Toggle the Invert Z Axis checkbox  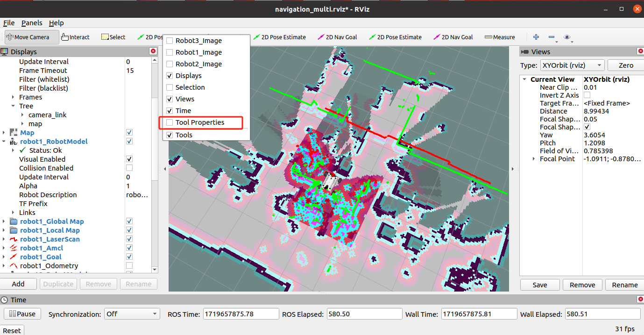coord(587,95)
